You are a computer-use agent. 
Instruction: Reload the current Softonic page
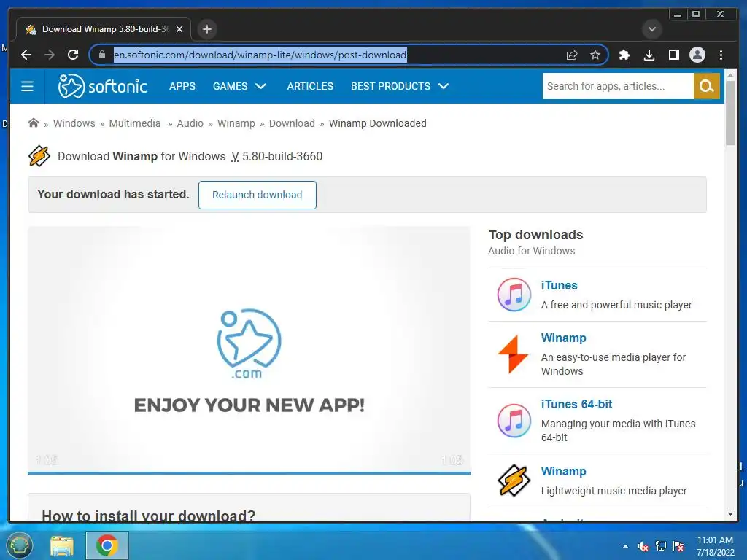73,55
